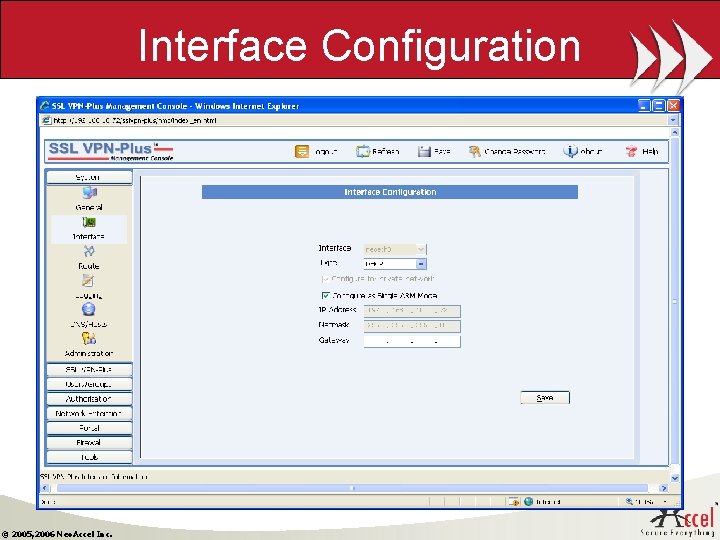Expand the SSL VPN-Plus sidebar section
The width and height of the screenshot is (720, 540).
click(x=89, y=369)
